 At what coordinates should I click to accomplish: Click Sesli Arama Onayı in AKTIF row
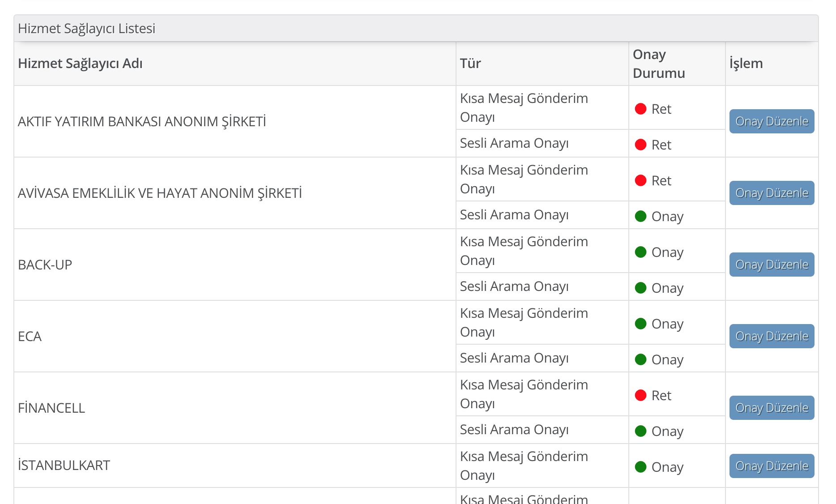tap(514, 143)
